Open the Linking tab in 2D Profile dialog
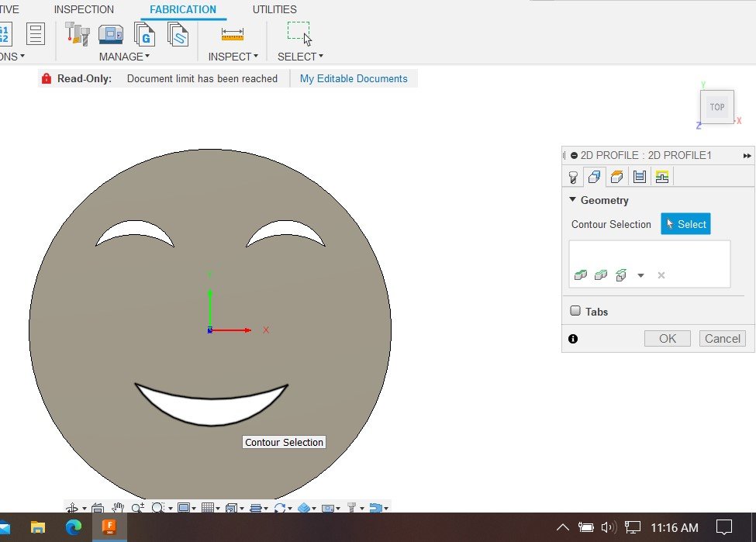Screen dimensions: 756x542 tap(662, 177)
